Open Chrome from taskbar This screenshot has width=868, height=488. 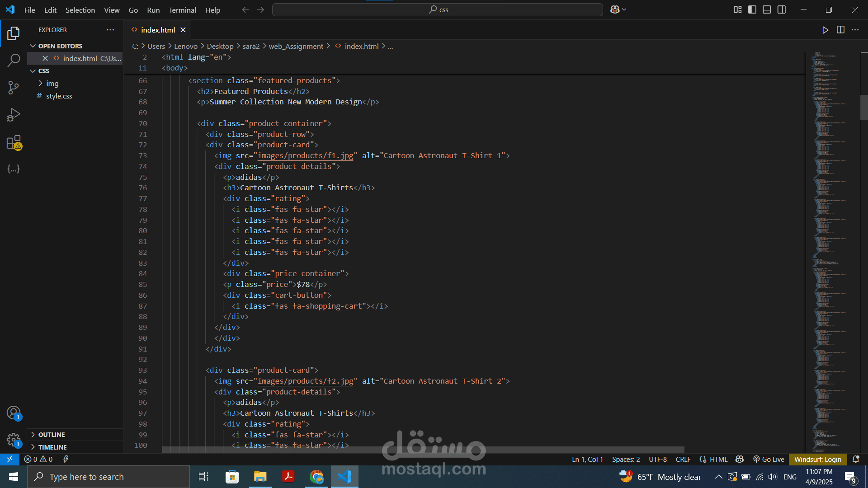pyautogui.click(x=316, y=477)
